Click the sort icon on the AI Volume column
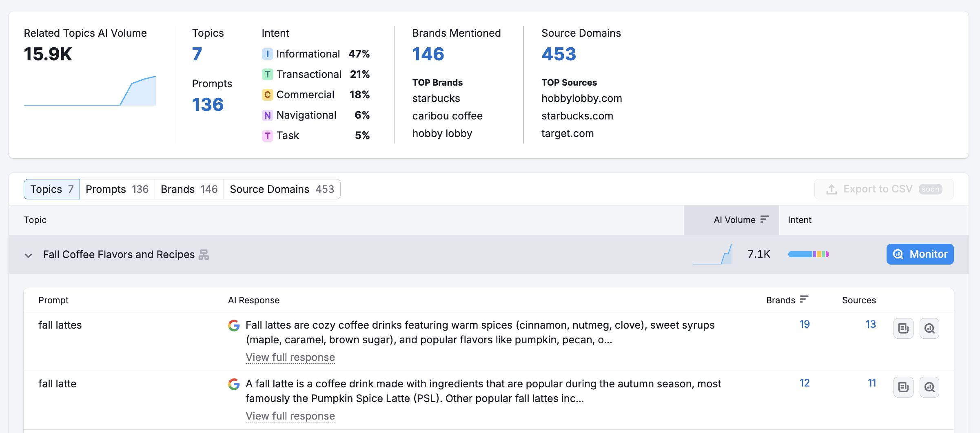The image size is (980, 433). tap(765, 219)
